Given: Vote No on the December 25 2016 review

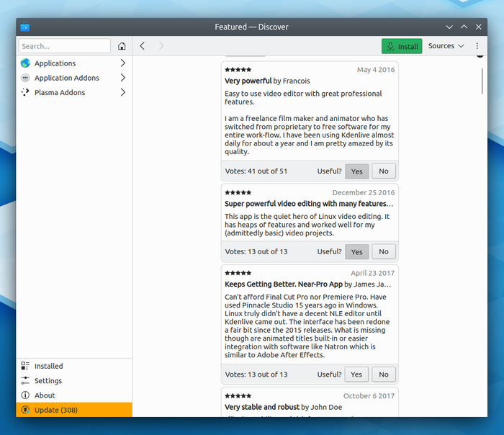Looking at the screenshot, I should tap(384, 252).
